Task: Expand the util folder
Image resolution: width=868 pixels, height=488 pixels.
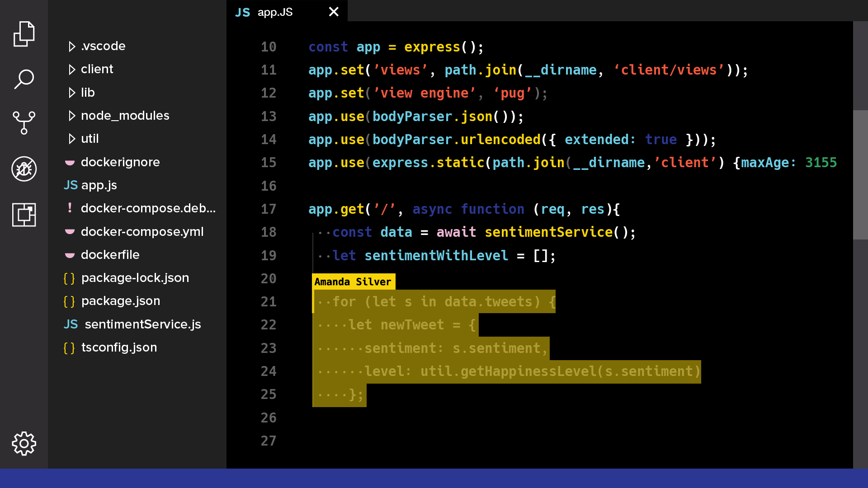Action: pos(71,139)
